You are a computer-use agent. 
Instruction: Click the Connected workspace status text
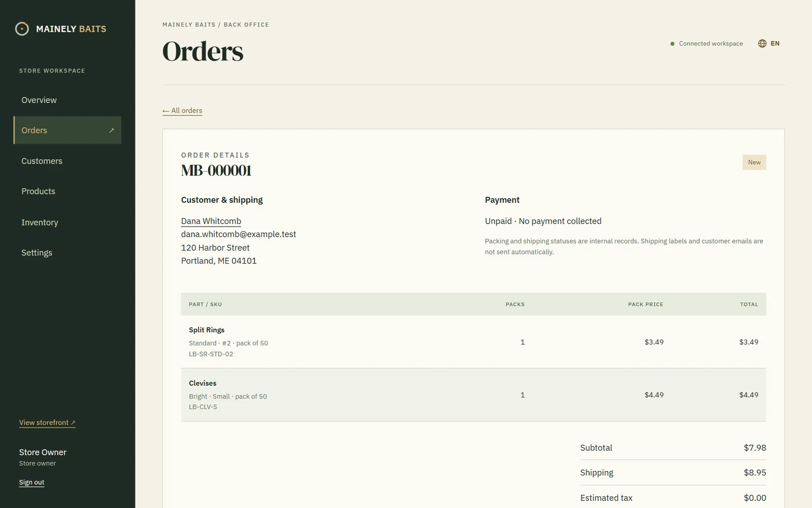[x=711, y=44]
